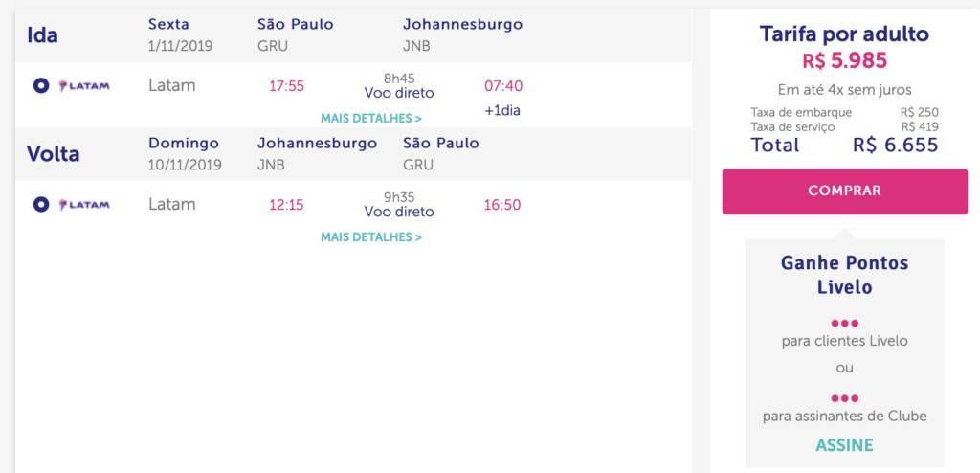The height and width of the screenshot is (473, 980).
Task: Click the 12:15 return departure time
Action: click(286, 205)
